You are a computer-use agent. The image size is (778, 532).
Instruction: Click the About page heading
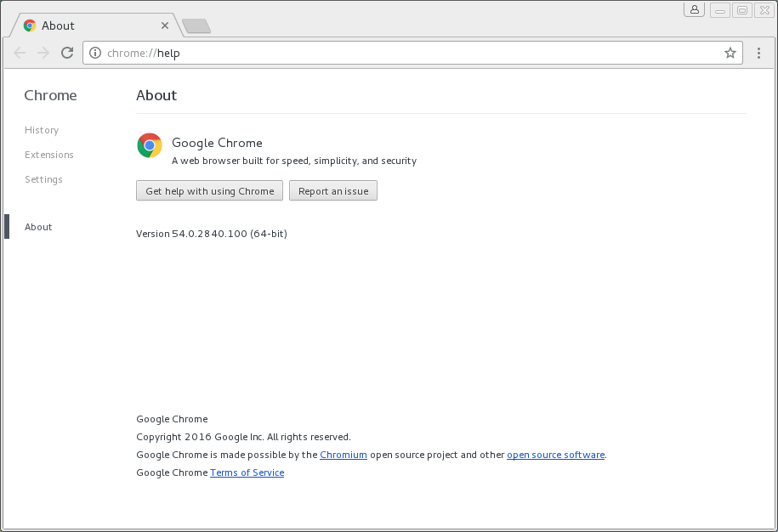tap(156, 95)
